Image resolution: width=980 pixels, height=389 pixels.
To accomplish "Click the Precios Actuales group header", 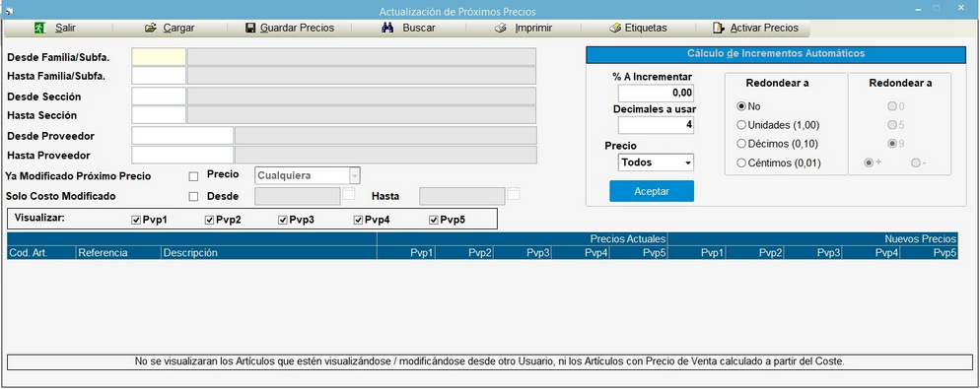I will [x=522, y=238].
